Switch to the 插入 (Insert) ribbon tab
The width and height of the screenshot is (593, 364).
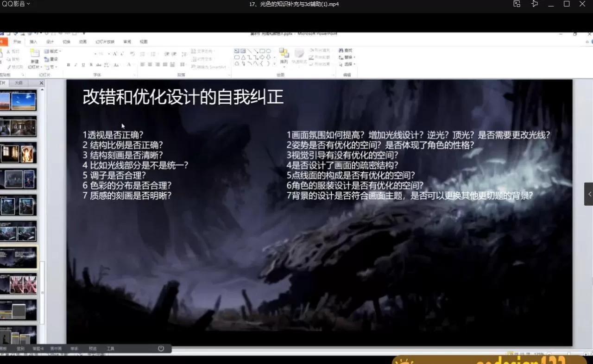(32, 43)
